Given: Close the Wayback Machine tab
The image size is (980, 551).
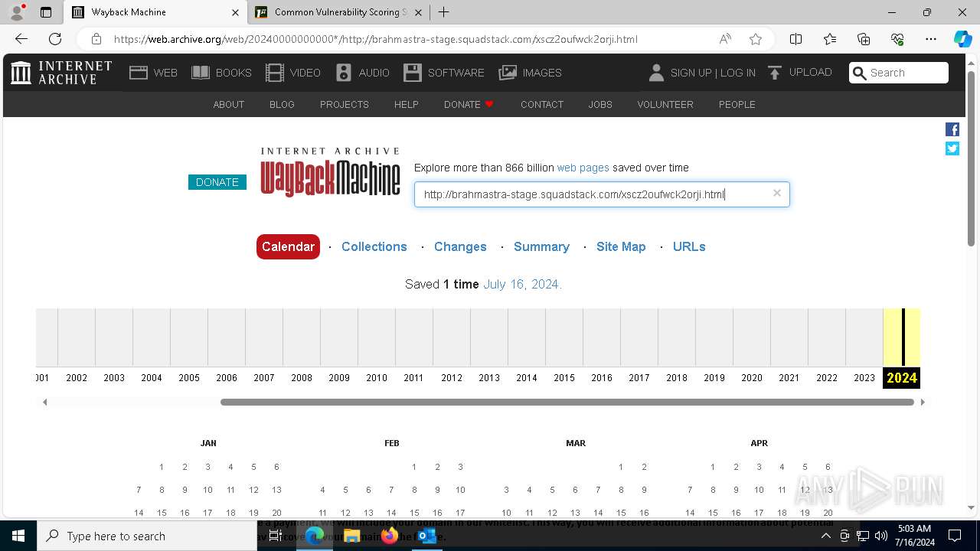Looking at the screenshot, I should pos(235,12).
